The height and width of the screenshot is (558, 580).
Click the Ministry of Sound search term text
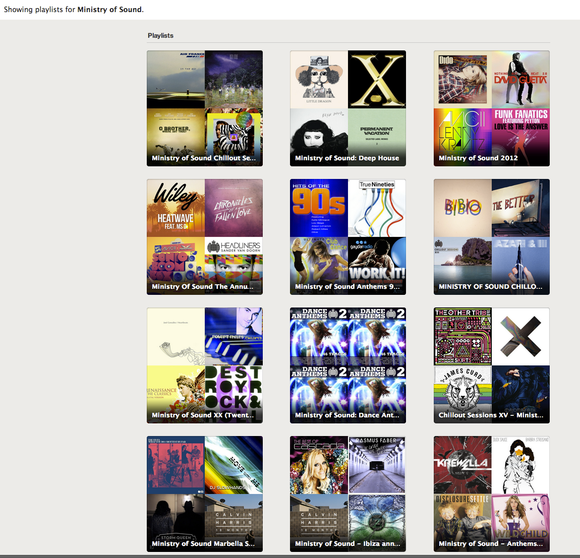[109, 10]
